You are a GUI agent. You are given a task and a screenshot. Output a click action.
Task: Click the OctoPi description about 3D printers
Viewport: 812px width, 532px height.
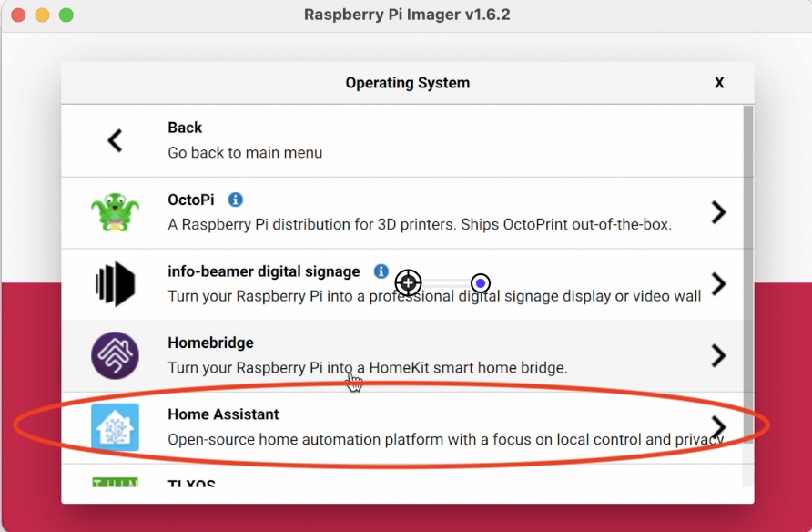(x=420, y=224)
